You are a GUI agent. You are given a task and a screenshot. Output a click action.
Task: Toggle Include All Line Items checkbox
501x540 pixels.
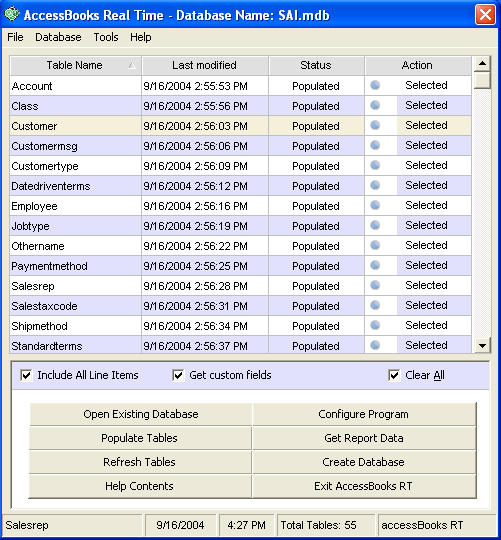[26, 375]
